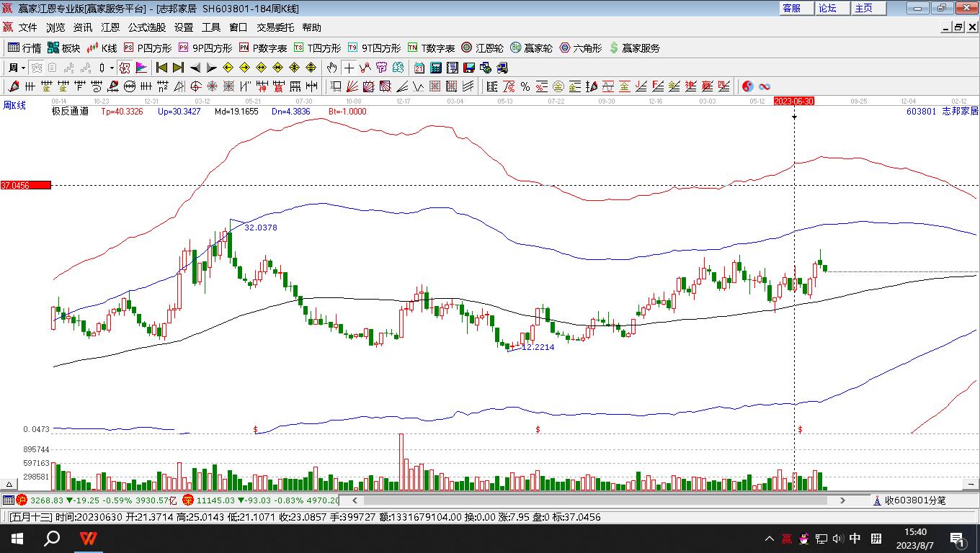Step forward one bar with the black right arrow

pyautogui.click(x=211, y=68)
